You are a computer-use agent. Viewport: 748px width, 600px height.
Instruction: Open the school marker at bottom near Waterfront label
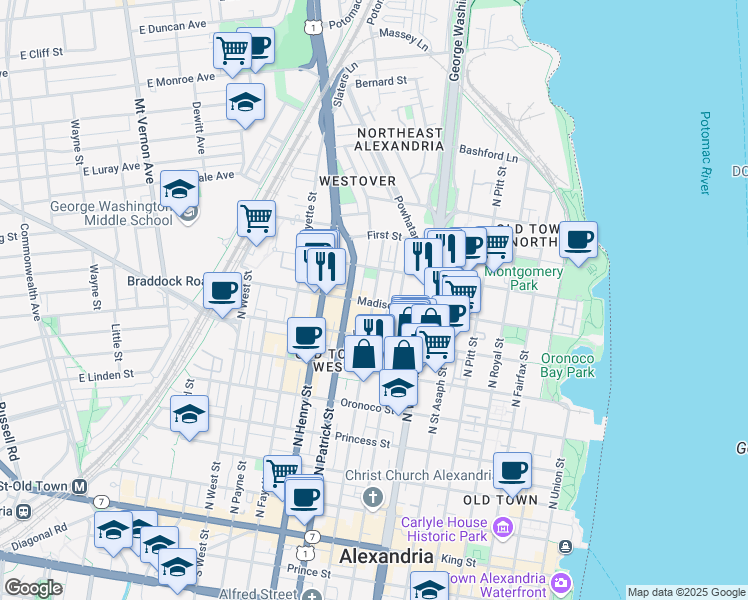pos(429,586)
